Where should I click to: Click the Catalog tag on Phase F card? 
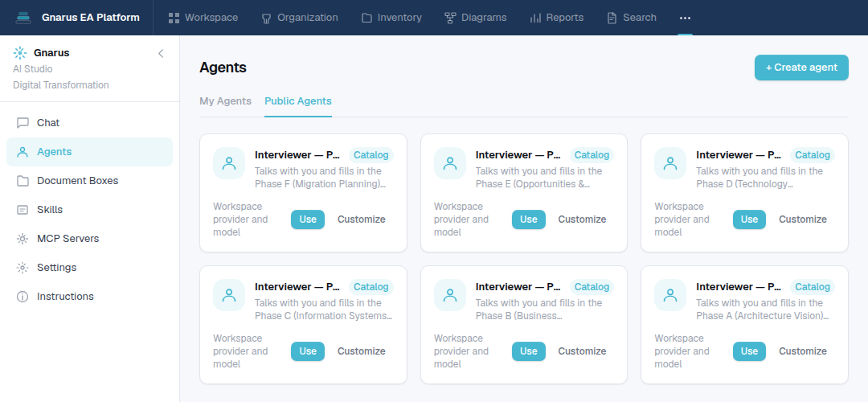[371, 155]
